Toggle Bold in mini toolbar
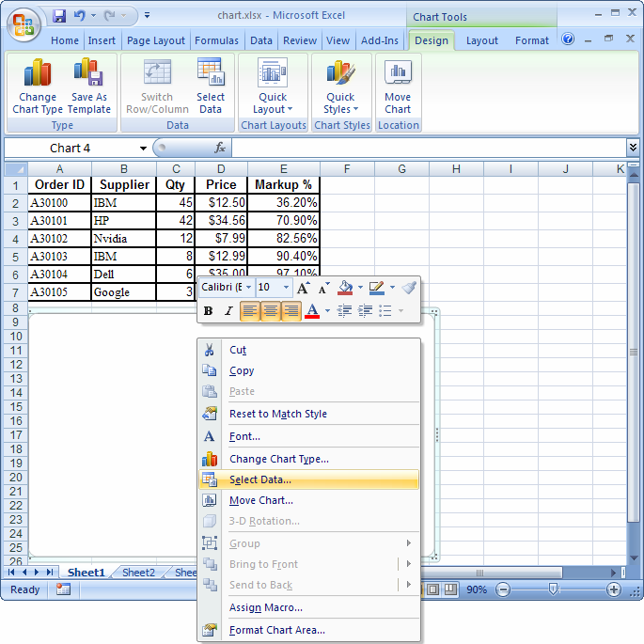This screenshot has width=644, height=644. [208, 311]
